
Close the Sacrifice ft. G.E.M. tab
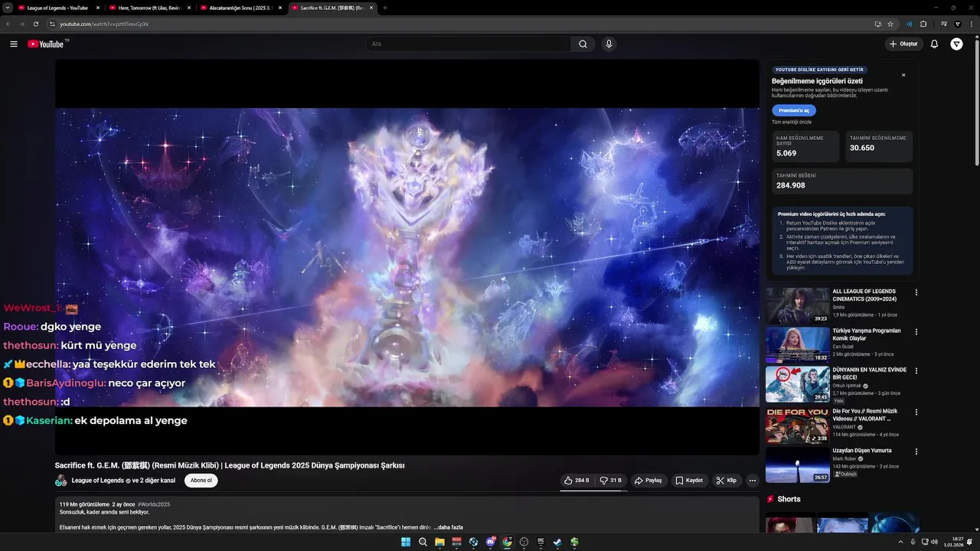(x=371, y=8)
